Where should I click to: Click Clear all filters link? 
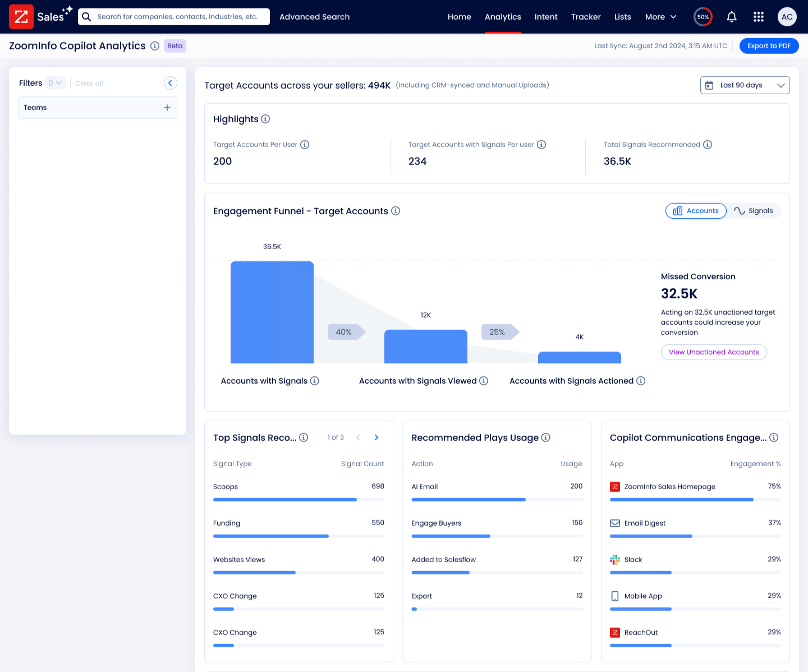coord(89,84)
